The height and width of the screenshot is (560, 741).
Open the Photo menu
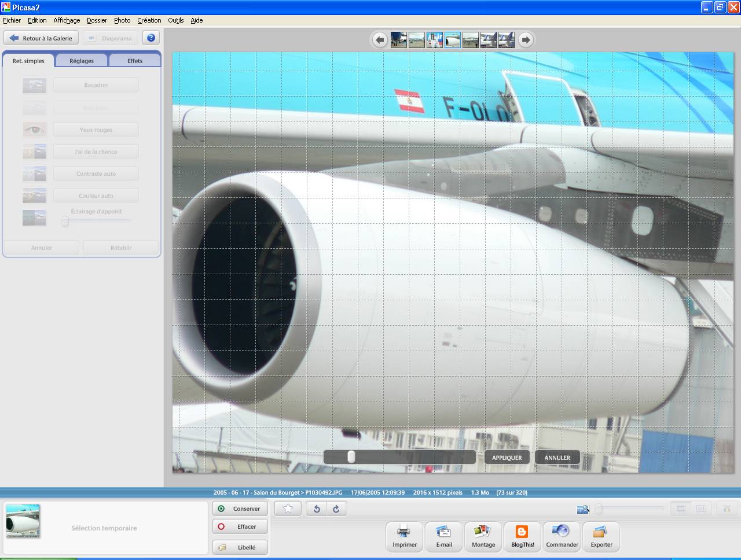(x=122, y=20)
